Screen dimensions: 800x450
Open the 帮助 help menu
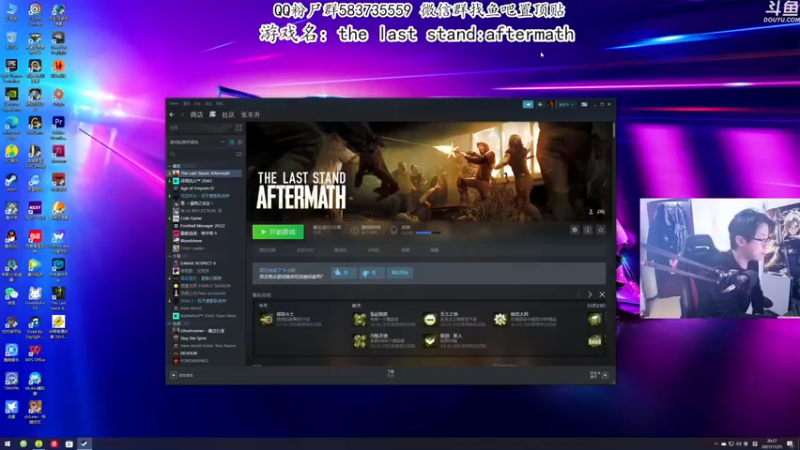pyautogui.click(x=219, y=104)
